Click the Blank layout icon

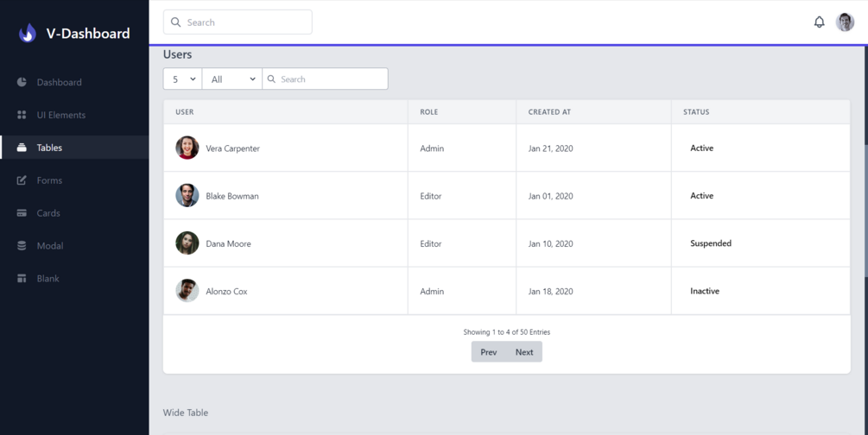pyautogui.click(x=22, y=279)
